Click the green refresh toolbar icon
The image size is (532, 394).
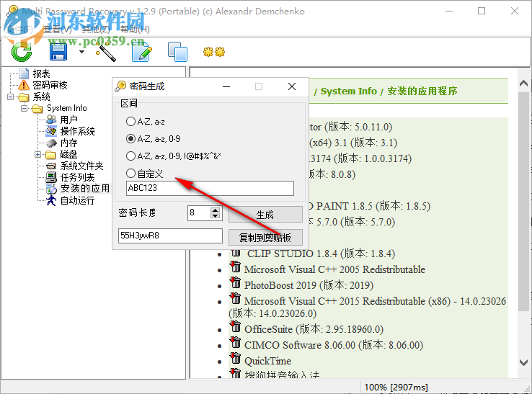pyautogui.click(x=22, y=52)
